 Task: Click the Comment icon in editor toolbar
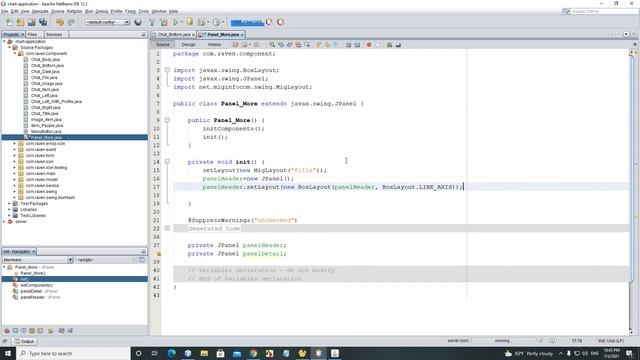(x=389, y=44)
